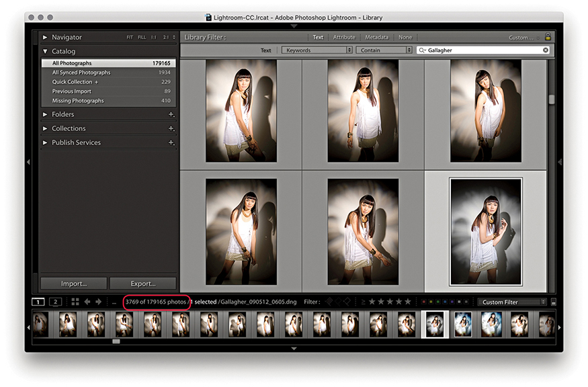The image size is (588, 387).
Task: Select main window display button 1
Action: click(39, 302)
